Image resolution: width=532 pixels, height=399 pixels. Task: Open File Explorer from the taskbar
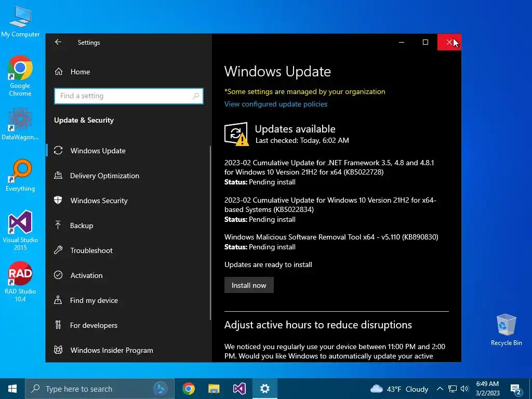[214, 389]
